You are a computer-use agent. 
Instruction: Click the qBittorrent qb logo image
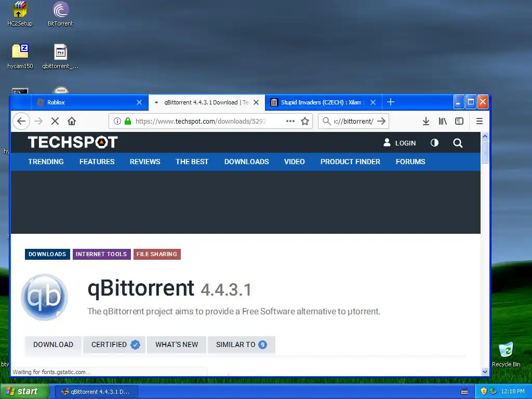[x=45, y=297]
